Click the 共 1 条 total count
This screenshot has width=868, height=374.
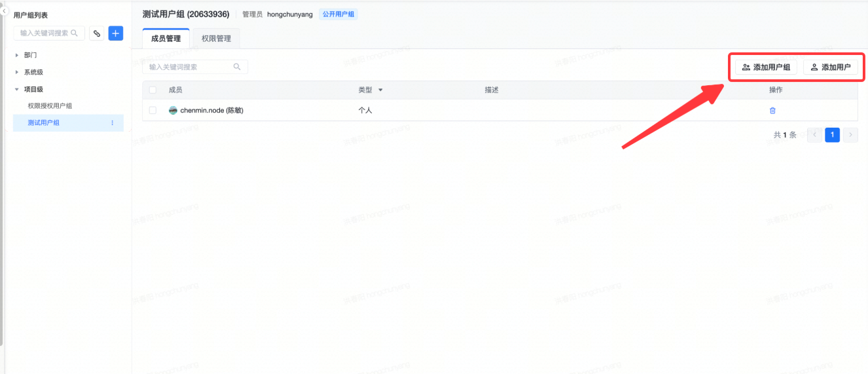785,135
